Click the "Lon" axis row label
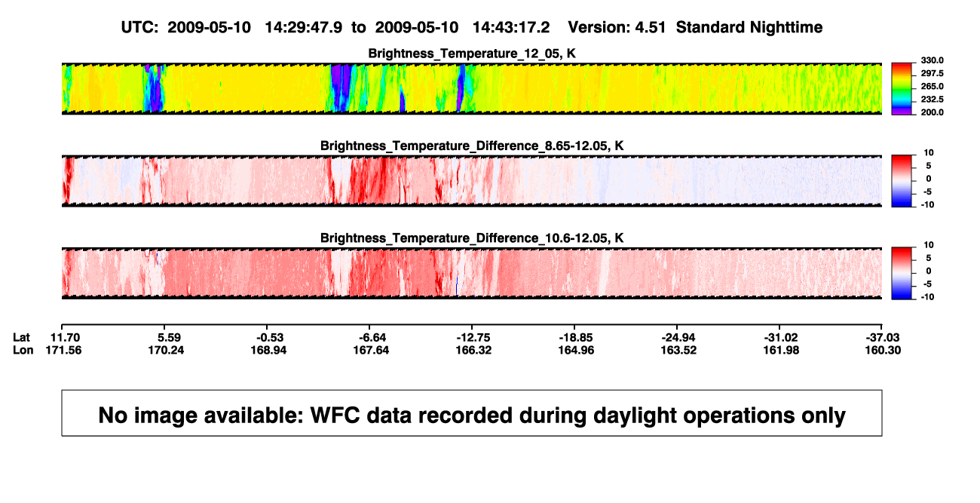Screen dimensions: 980x503 pos(23,350)
